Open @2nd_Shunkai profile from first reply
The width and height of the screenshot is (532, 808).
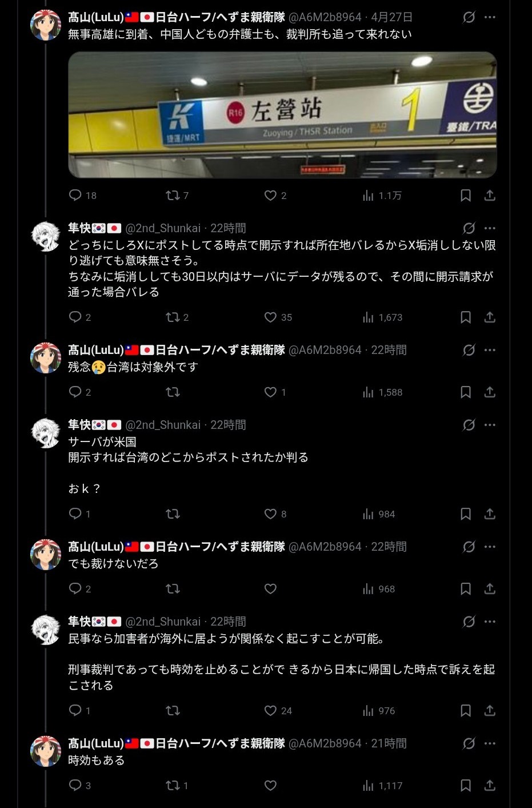pos(163,228)
